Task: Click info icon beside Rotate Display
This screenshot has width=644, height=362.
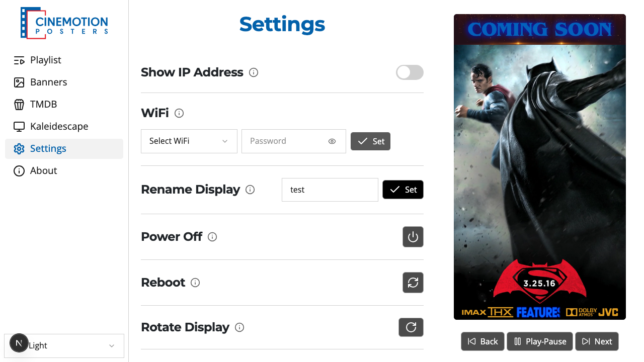Action: point(239,327)
